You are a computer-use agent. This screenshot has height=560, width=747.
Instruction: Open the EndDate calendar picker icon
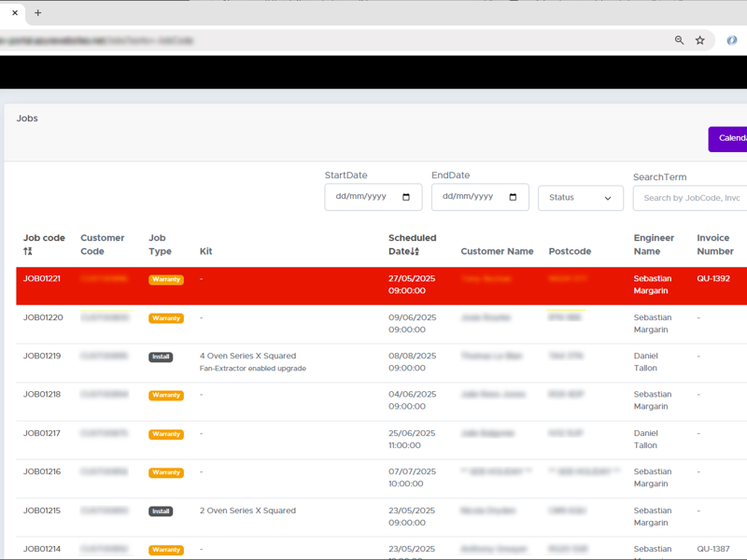512,197
